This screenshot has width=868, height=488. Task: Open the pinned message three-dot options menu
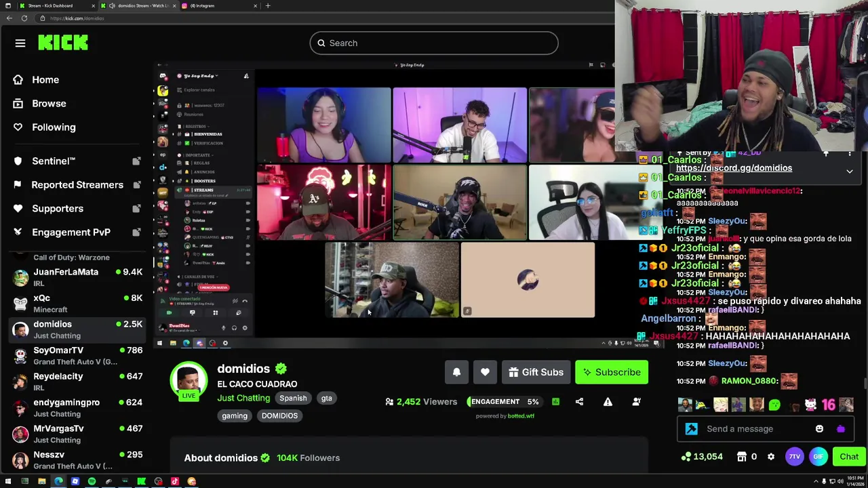[850, 154]
